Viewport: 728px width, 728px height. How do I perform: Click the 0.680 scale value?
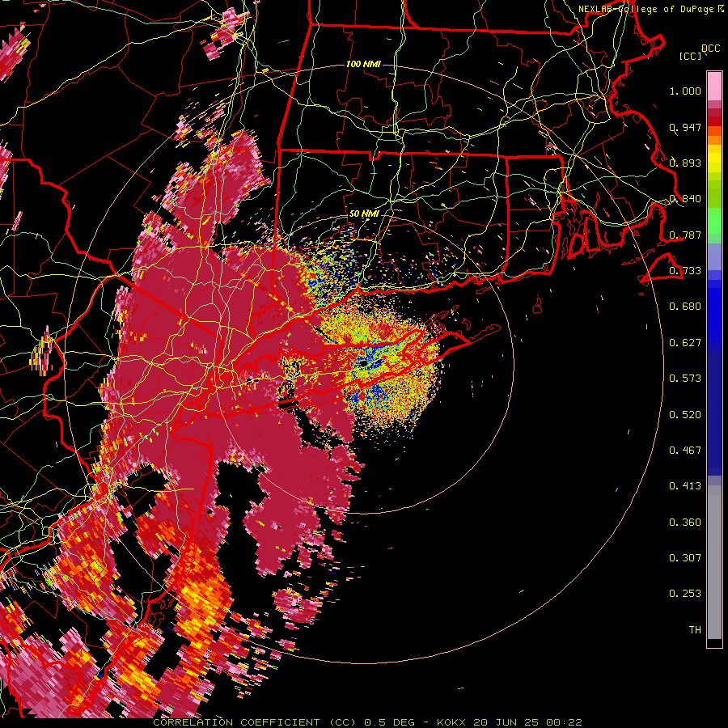(685, 307)
